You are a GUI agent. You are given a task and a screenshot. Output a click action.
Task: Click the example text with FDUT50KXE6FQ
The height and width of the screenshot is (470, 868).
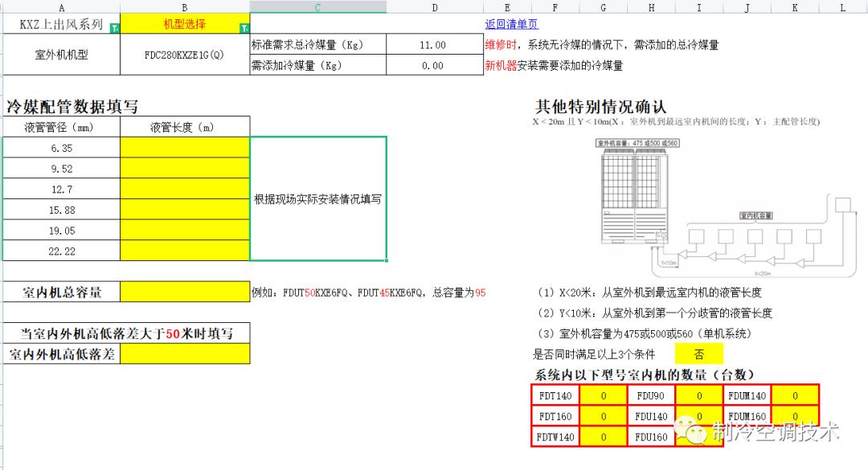(x=369, y=292)
